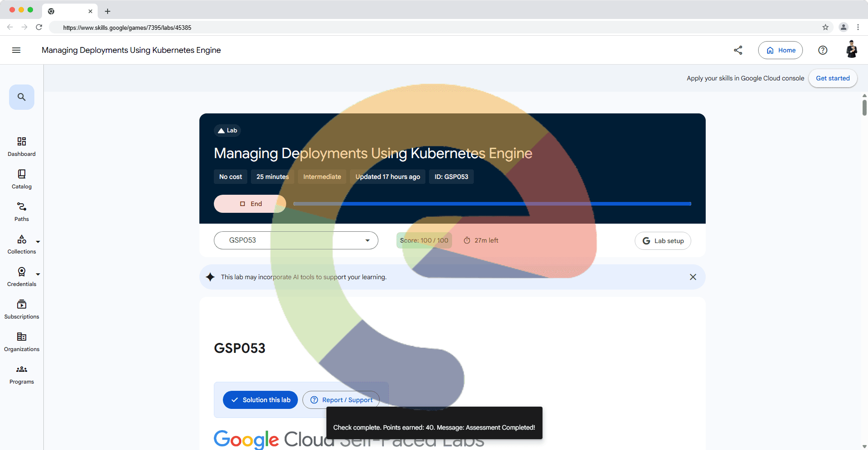Open Credentials in sidebar
The image size is (868, 450).
(x=22, y=277)
